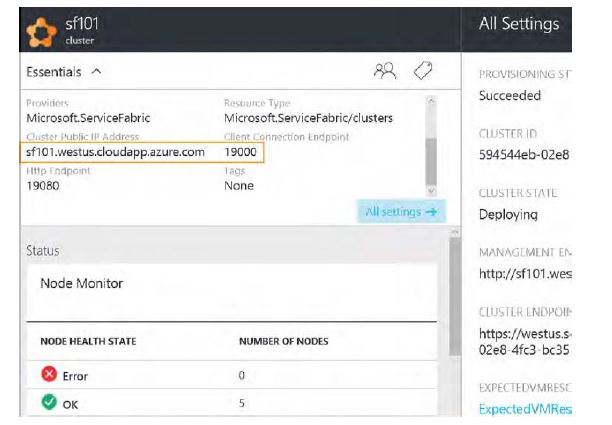
Task: Open the Tags icon
Action: tap(423, 71)
